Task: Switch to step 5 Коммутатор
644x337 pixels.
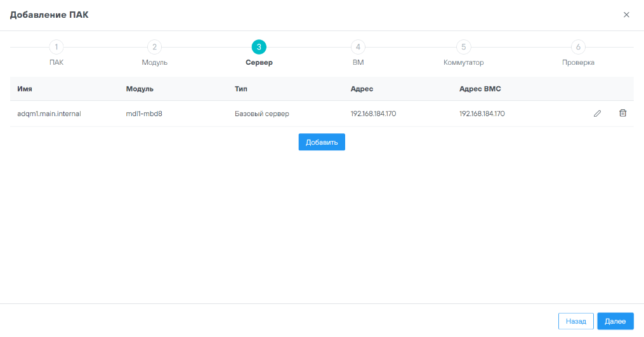Action: [x=463, y=47]
